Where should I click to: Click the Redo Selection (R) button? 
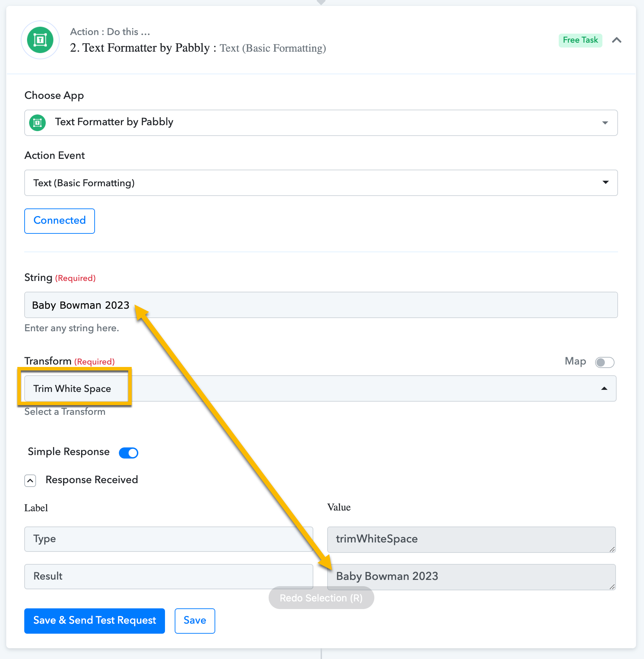[x=321, y=598]
